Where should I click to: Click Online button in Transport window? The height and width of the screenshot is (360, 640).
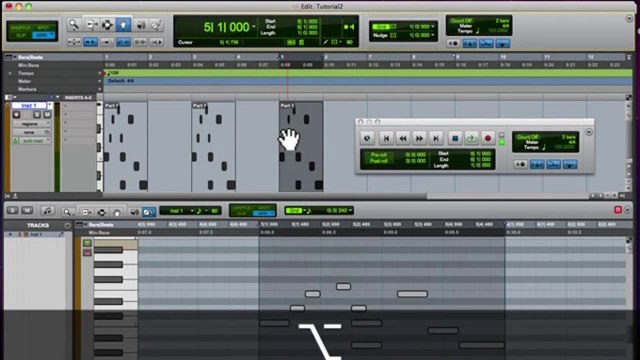click(367, 138)
